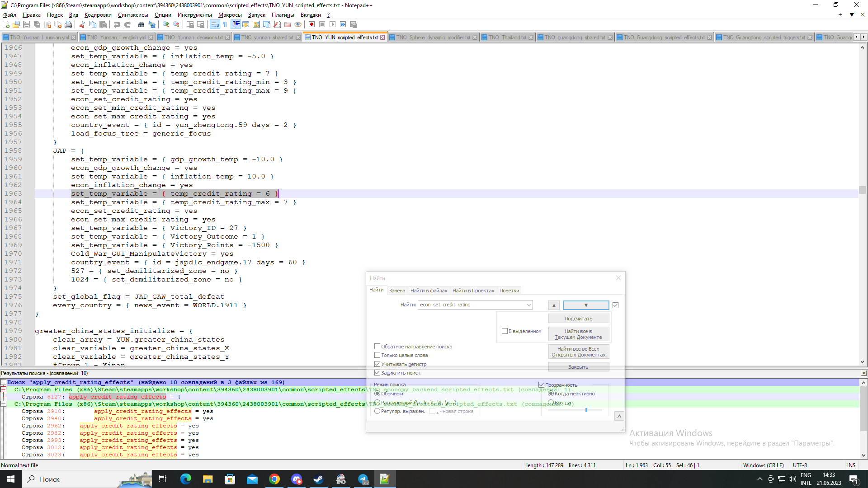
Task: Show all characters (paragraph marks)
Action: [225, 25]
